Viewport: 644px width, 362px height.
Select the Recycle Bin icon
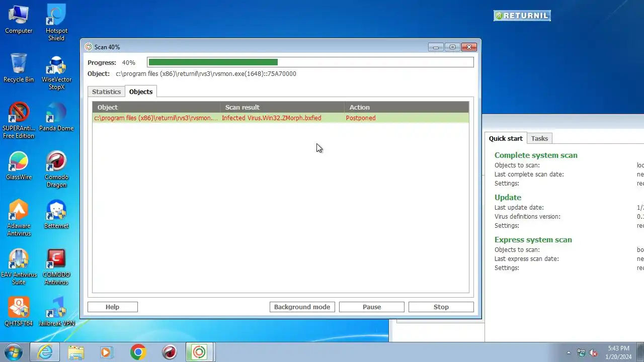click(x=19, y=68)
